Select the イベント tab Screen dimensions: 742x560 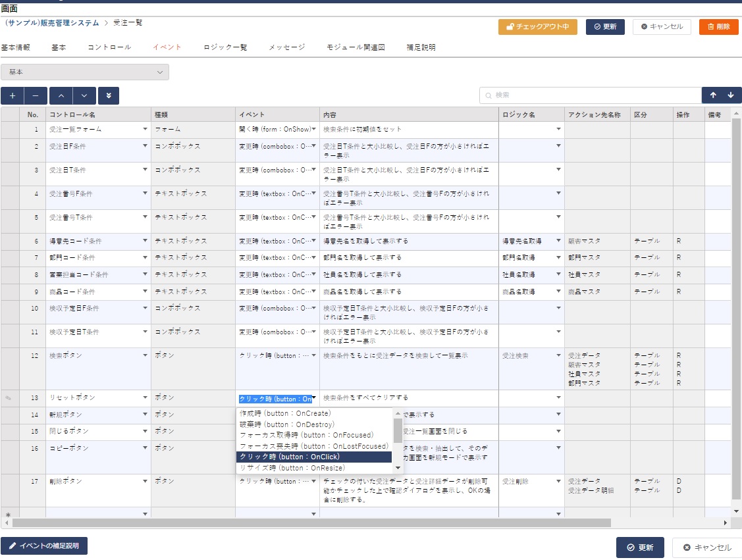coord(167,47)
